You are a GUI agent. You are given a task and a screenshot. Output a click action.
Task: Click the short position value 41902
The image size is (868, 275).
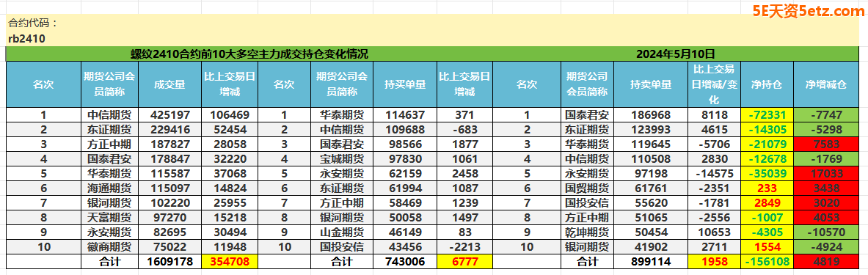tap(650, 247)
